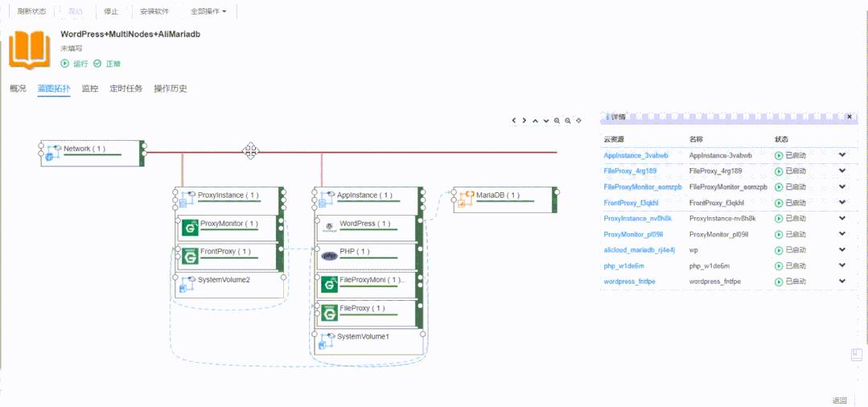Select the 'FrontProxy ( 1 )' node label
This screenshot has height=407, width=868.
tap(225, 252)
